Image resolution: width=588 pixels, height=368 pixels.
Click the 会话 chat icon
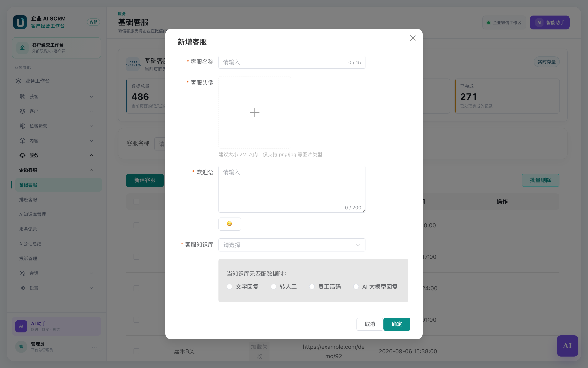22,273
